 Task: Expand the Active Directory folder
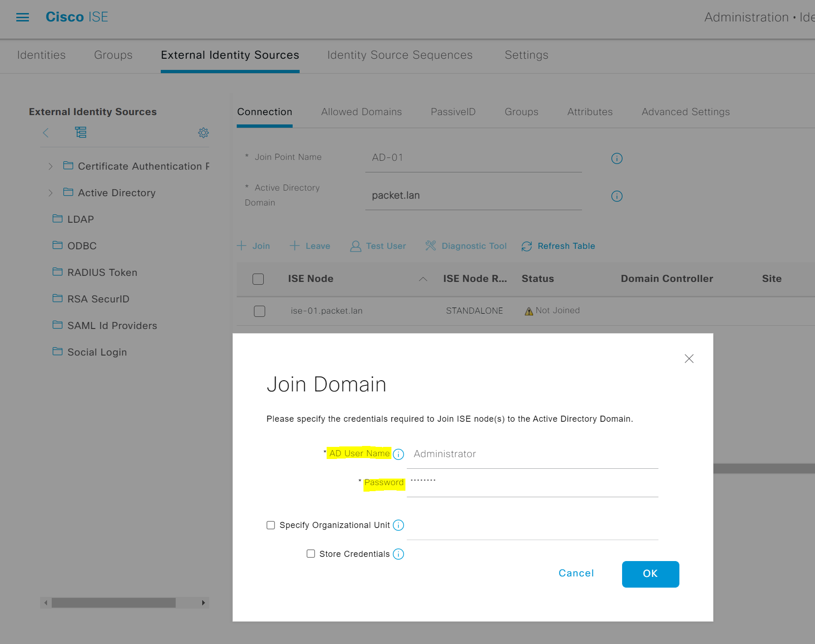point(50,192)
